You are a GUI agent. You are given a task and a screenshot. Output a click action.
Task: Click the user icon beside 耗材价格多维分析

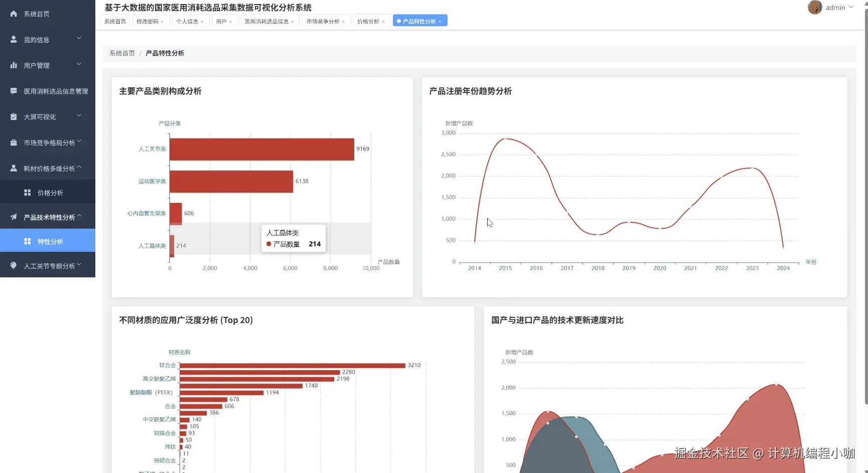pyautogui.click(x=14, y=168)
